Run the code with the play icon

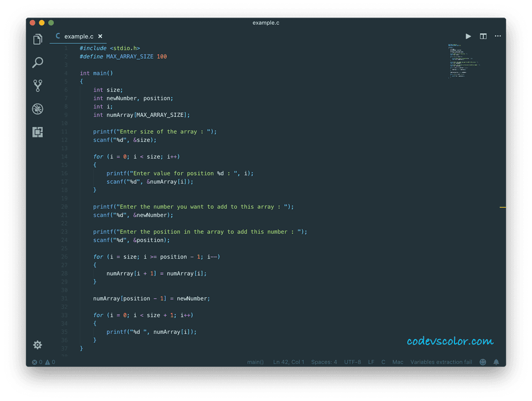468,36
